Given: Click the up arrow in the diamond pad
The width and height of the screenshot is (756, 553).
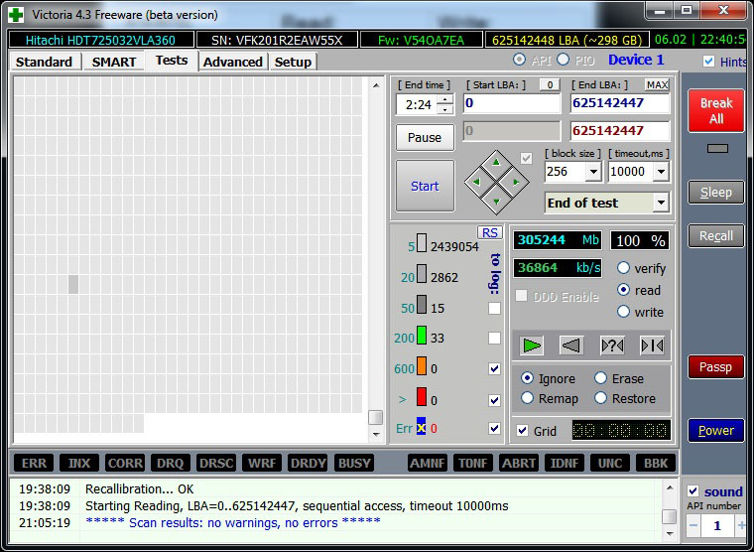Looking at the screenshot, I should (496, 163).
